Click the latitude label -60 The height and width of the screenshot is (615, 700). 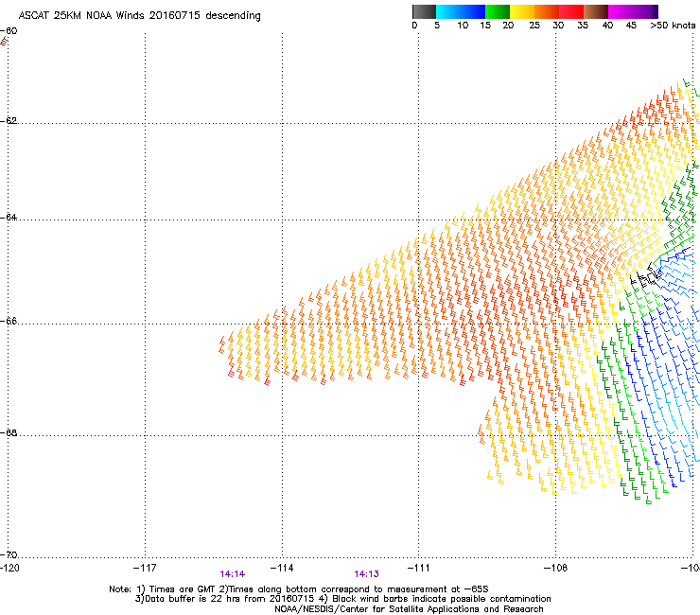9,31
